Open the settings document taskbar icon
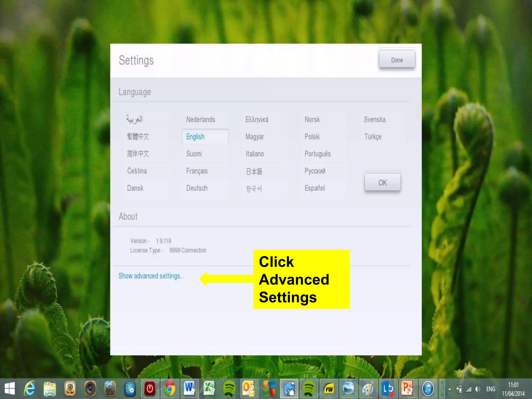Viewport: 532px width, 399px height. 130,389
